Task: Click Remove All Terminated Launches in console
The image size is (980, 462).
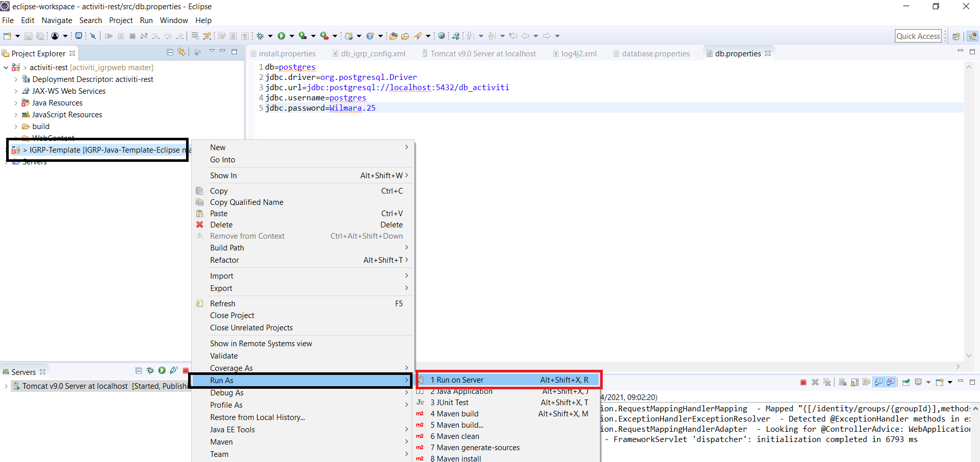Action: tap(827, 382)
